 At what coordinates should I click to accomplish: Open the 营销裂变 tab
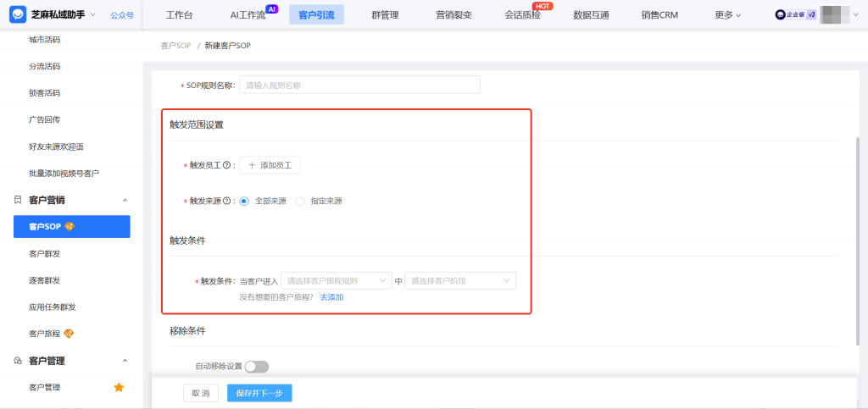click(453, 15)
